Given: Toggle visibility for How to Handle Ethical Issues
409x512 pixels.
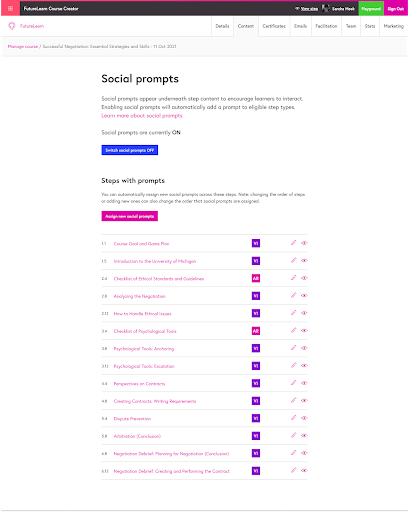Looking at the screenshot, I should 304,313.
